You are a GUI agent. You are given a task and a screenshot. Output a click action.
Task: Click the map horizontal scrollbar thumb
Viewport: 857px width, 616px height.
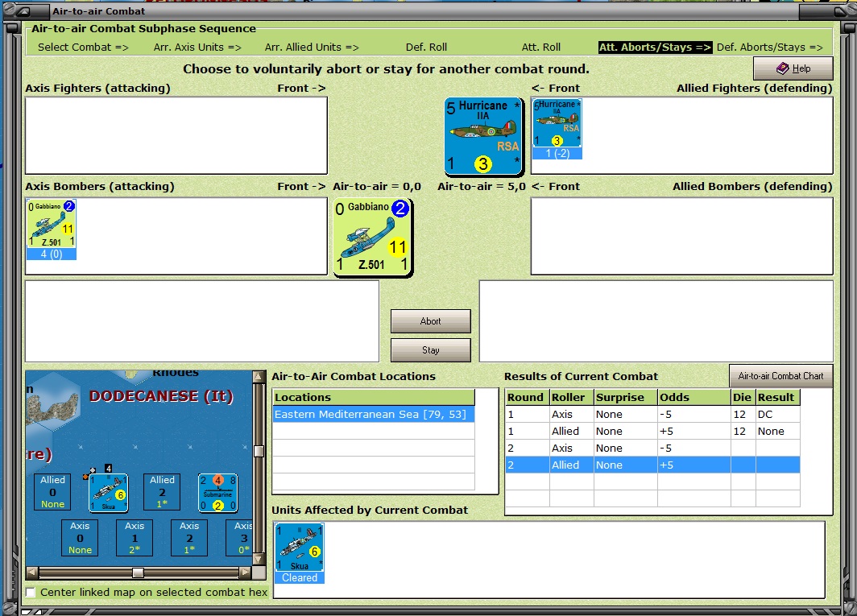click(x=138, y=573)
